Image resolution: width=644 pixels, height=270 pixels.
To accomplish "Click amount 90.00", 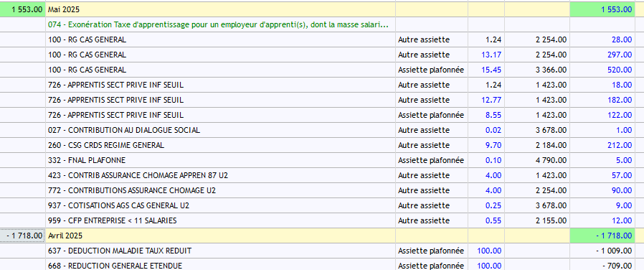I will pyautogui.click(x=622, y=191).
